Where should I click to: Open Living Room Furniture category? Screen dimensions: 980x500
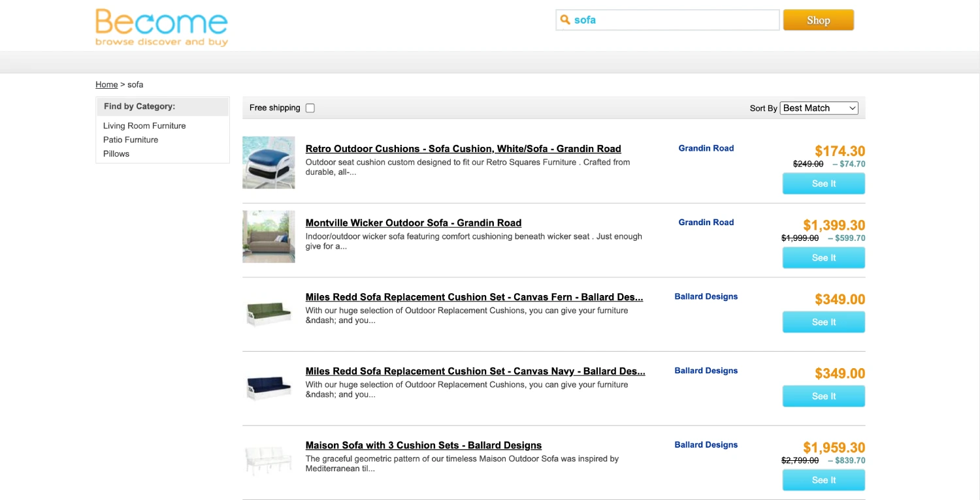point(144,125)
